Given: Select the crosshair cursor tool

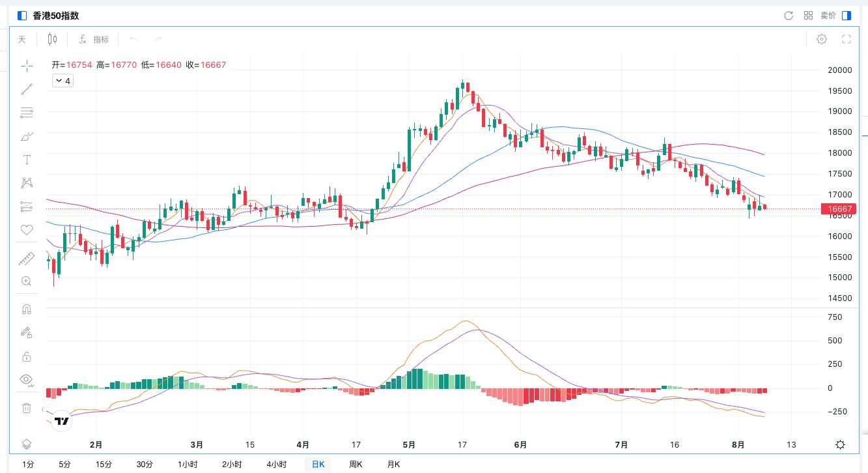Looking at the screenshot, I should tap(27, 65).
